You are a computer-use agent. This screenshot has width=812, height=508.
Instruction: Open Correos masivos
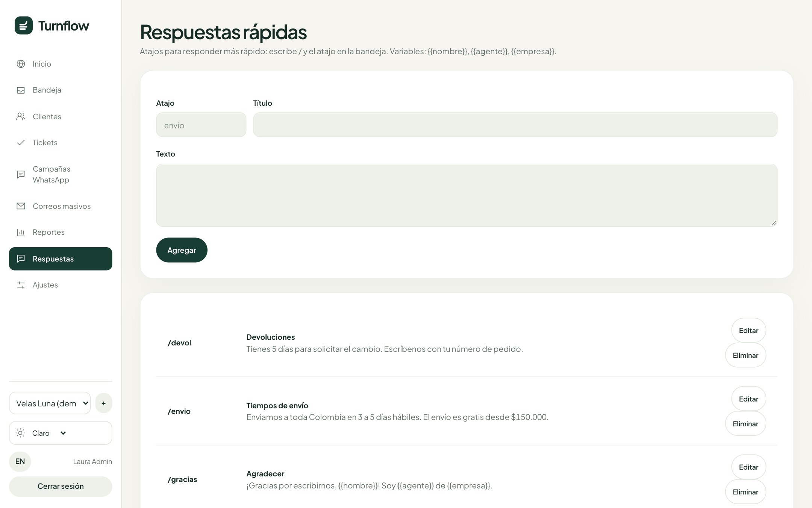(x=61, y=206)
